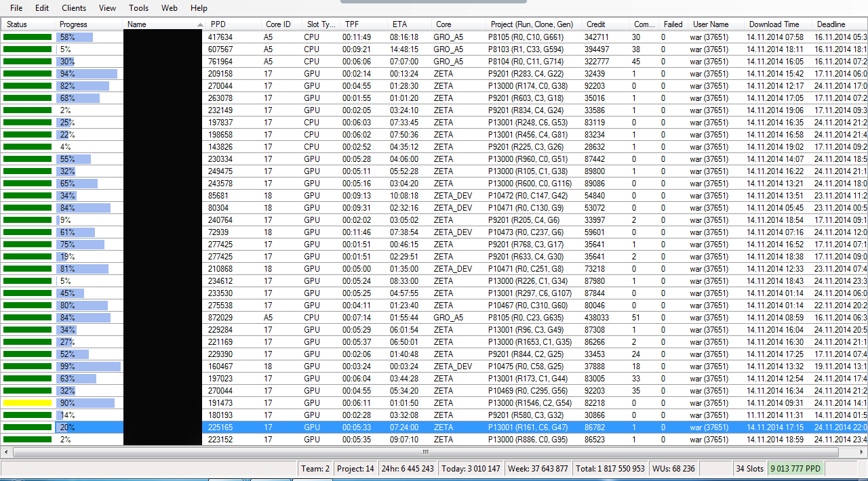Select the row with PPD 761964

[x=434, y=62]
